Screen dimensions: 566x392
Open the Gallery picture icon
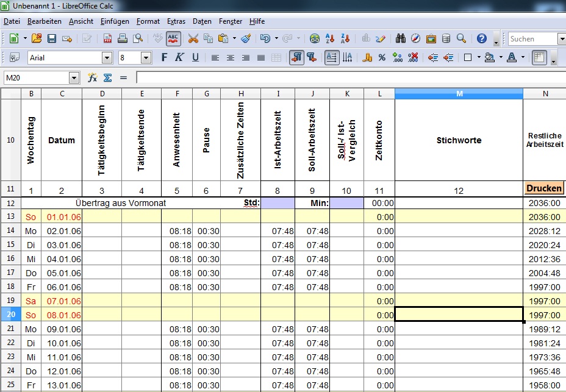(x=431, y=38)
